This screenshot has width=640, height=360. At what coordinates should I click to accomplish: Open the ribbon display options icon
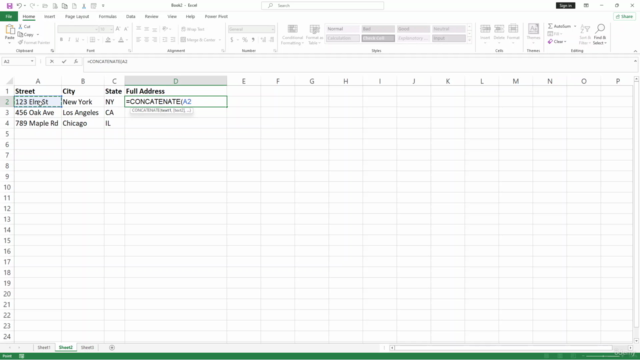click(x=586, y=6)
